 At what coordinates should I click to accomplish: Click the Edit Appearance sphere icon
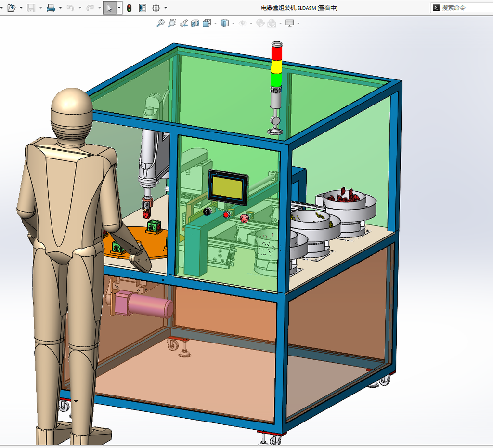point(260,23)
